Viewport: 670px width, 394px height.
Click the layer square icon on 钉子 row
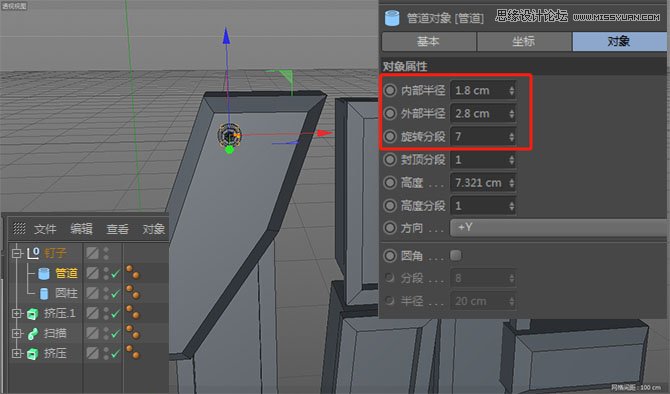93,253
